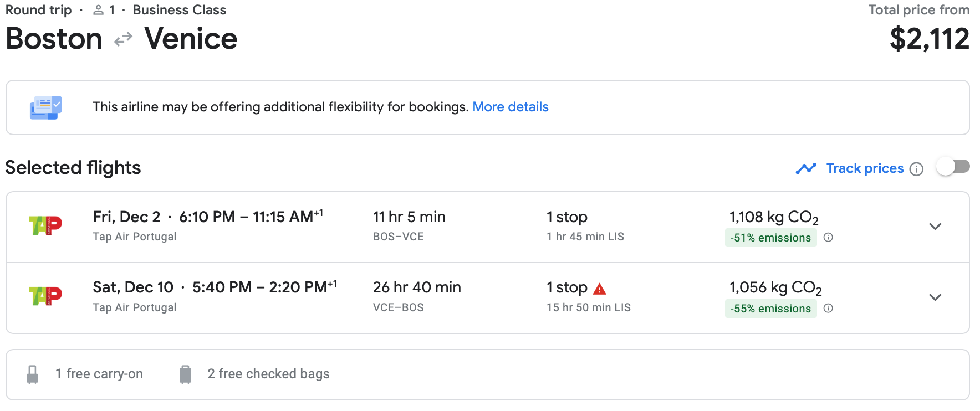Select the -55% emissions badge
The width and height of the screenshot is (980, 411).
pyautogui.click(x=770, y=309)
